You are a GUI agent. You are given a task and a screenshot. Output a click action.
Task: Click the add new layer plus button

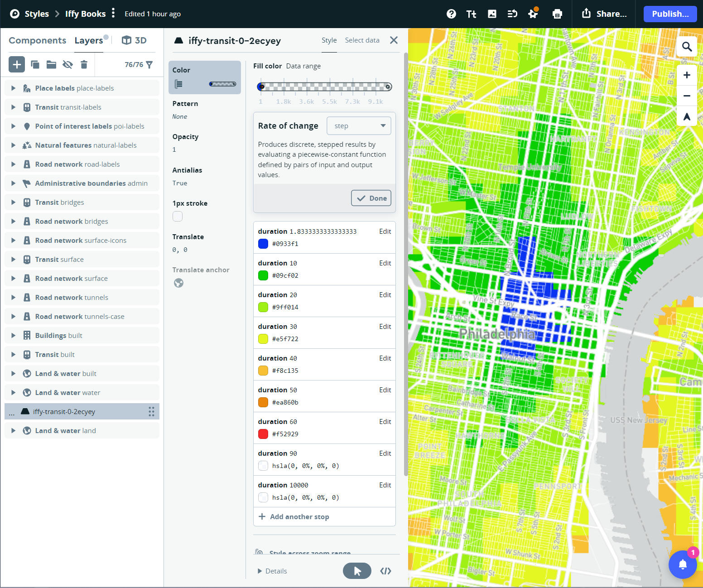click(x=17, y=65)
